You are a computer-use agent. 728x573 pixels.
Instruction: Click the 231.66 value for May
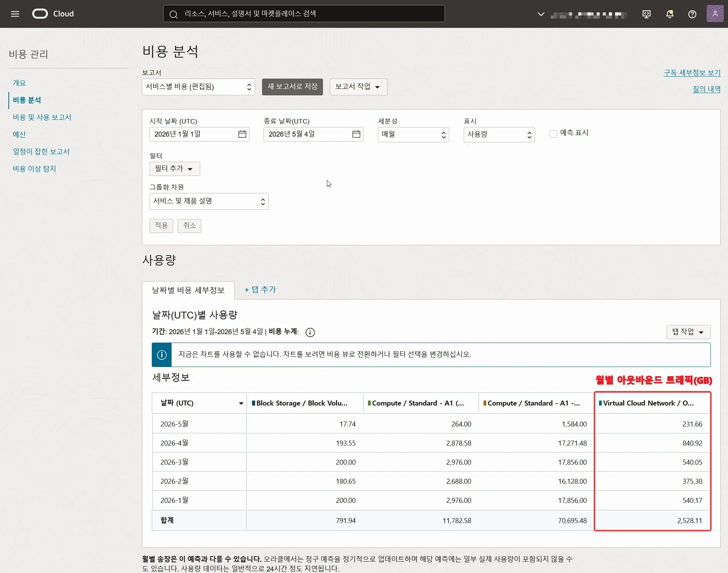tap(692, 424)
